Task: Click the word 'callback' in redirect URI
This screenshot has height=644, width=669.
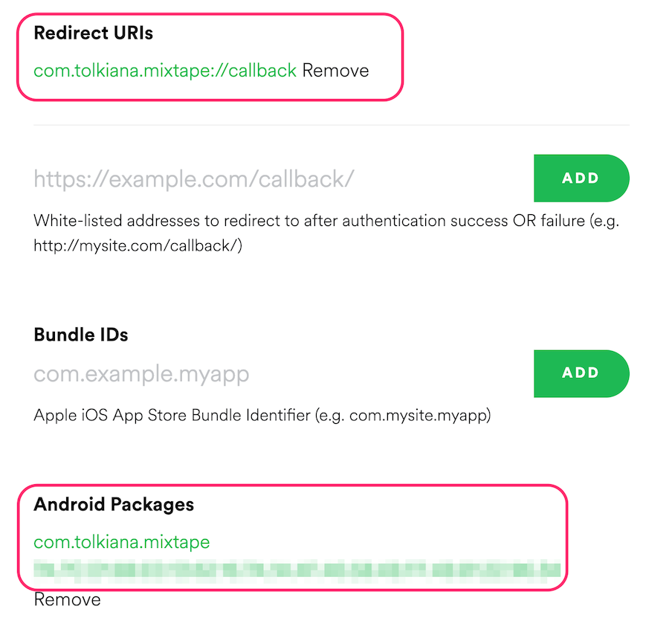Action: [x=262, y=71]
